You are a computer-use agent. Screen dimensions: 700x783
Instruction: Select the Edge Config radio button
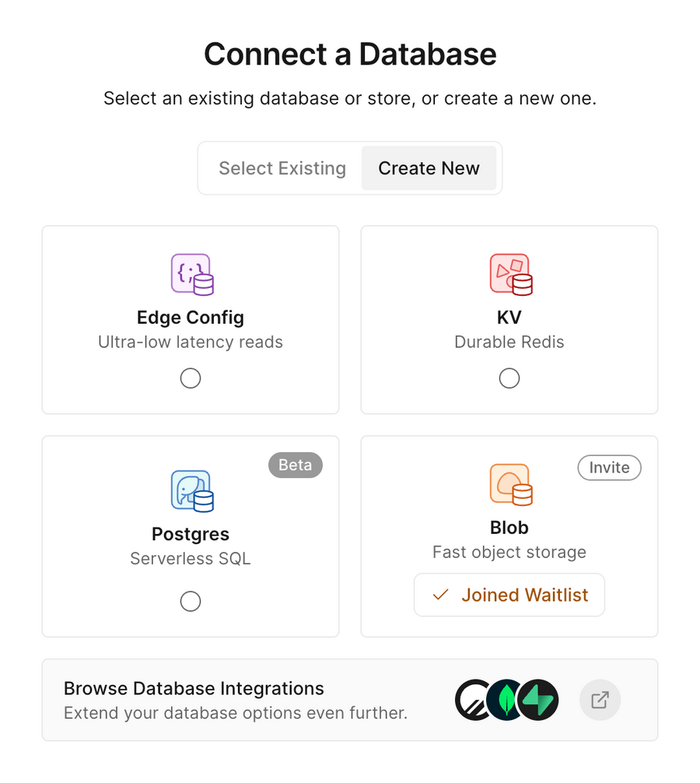pos(191,378)
